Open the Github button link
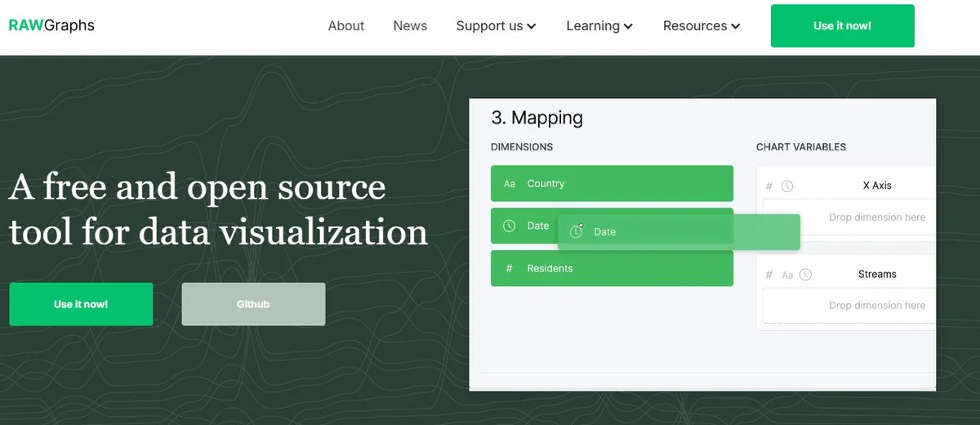 [x=253, y=304]
